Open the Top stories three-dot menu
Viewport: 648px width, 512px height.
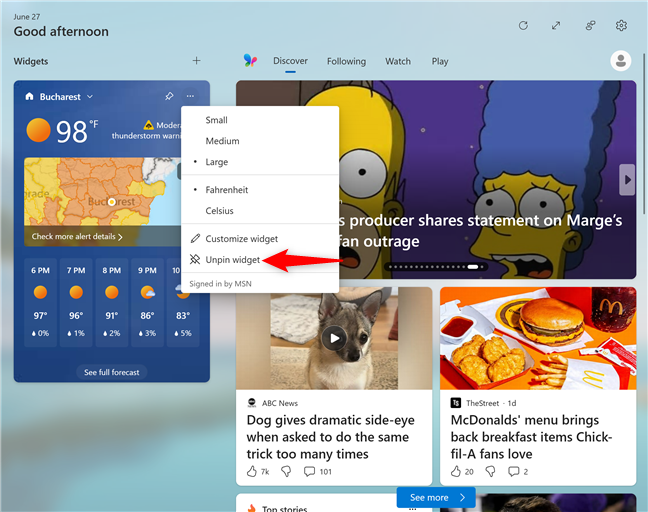click(x=412, y=508)
